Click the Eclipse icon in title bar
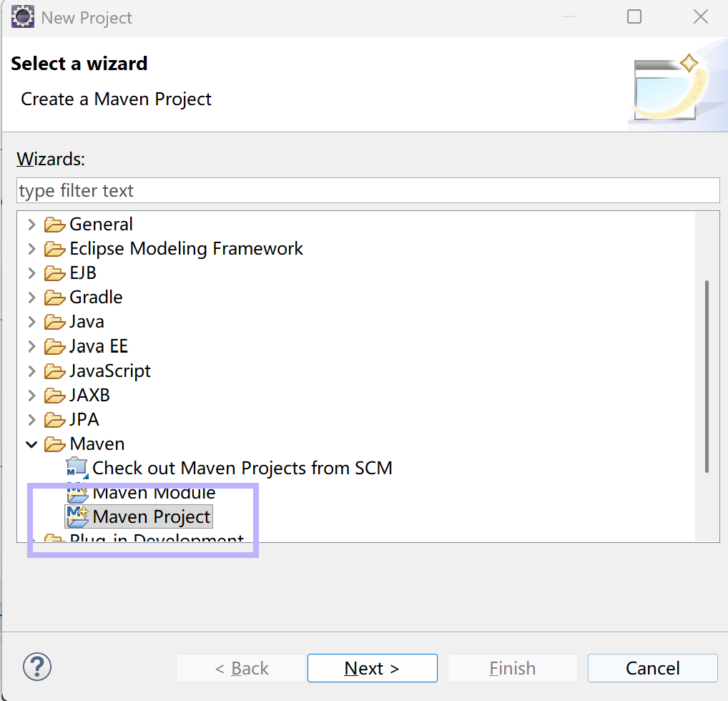728x701 pixels. coord(22,16)
